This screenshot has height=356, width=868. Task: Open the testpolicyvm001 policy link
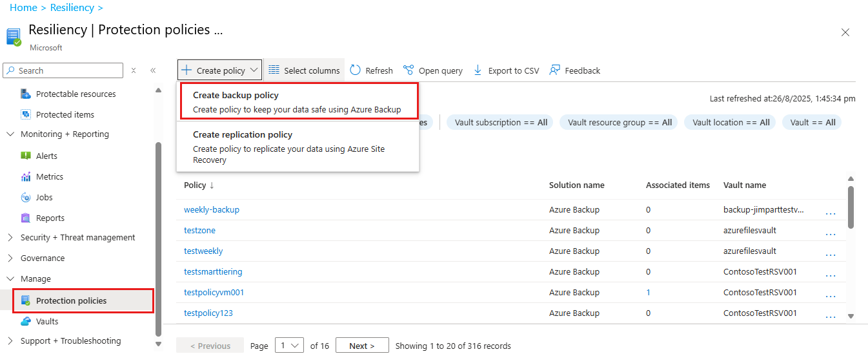[x=214, y=292]
